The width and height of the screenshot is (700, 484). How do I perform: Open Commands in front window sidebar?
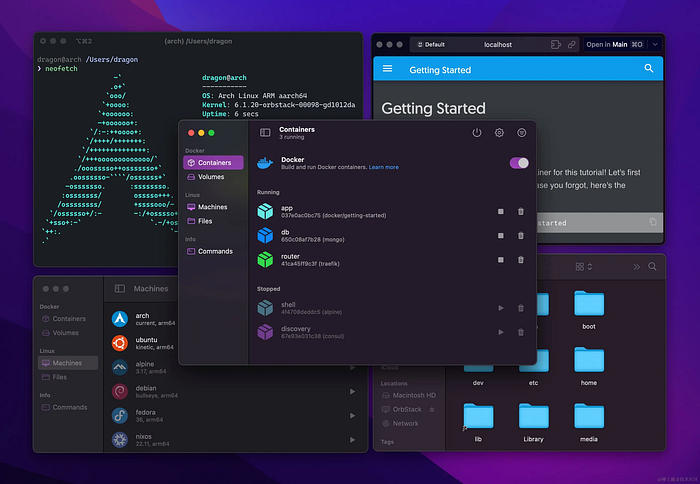pyautogui.click(x=213, y=251)
